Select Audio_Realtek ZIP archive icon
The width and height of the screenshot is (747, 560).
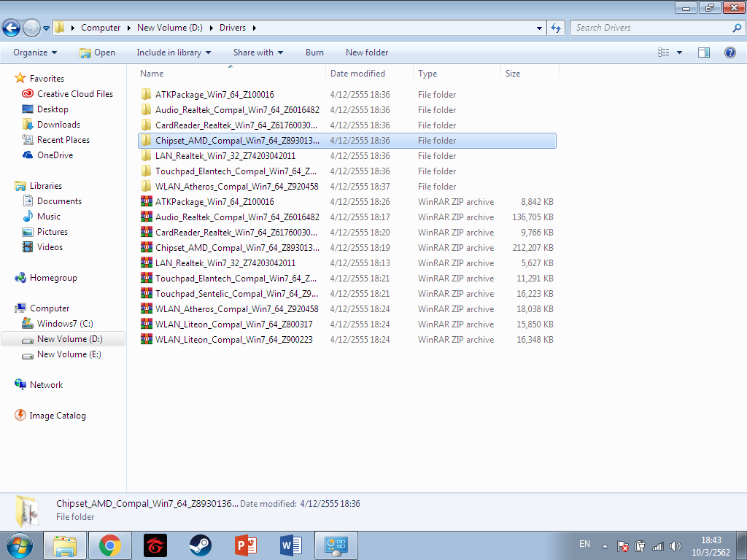[x=146, y=217]
